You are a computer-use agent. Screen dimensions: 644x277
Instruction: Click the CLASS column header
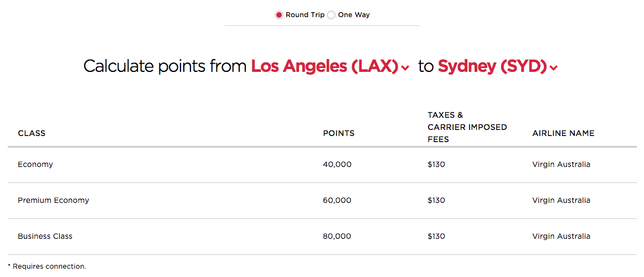pos(32,133)
